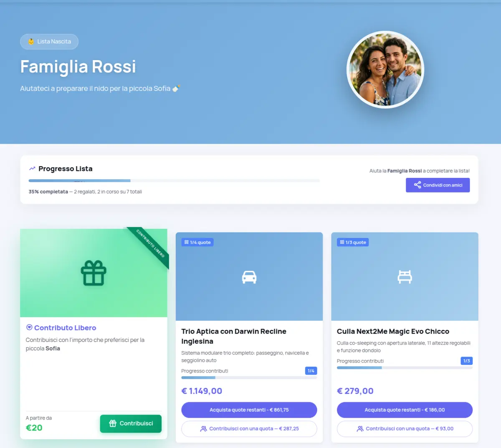Click the trend arrow icon beside Progresso Lista
This screenshot has height=448, width=501.
pyautogui.click(x=32, y=169)
